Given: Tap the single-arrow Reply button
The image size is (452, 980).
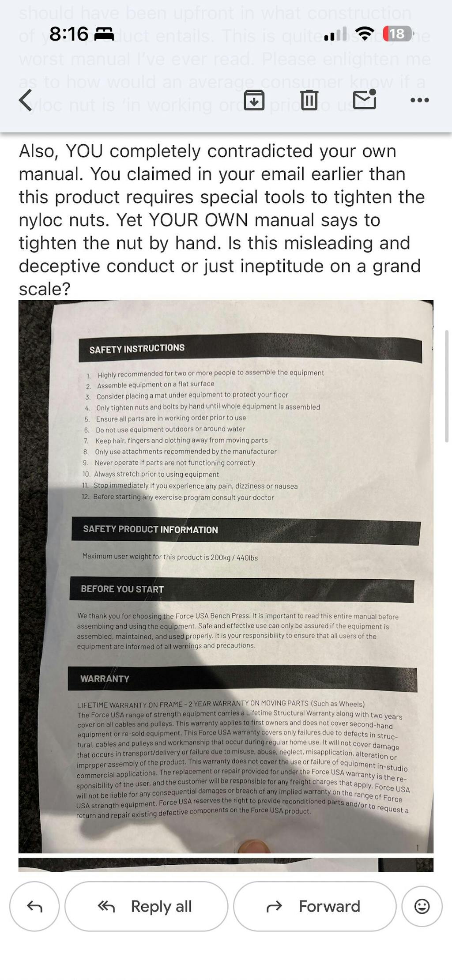Looking at the screenshot, I should (34, 906).
